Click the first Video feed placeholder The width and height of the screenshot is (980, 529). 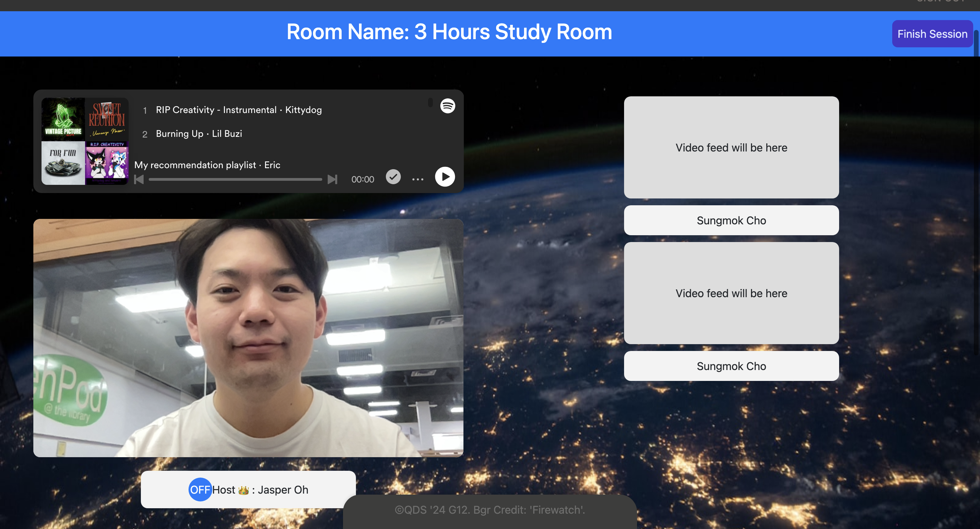click(731, 147)
